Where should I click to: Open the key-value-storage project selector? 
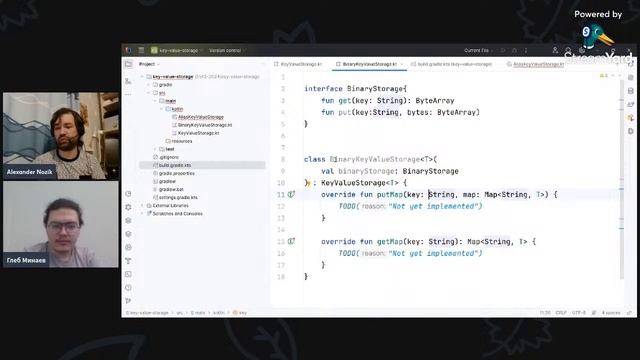pos(177,50)
